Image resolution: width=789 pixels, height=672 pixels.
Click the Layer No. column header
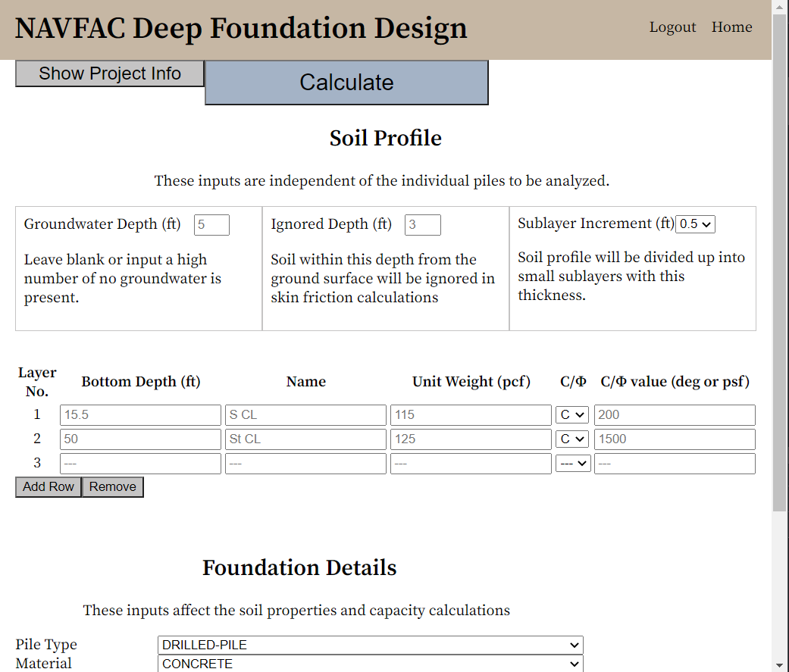(37, 382)
